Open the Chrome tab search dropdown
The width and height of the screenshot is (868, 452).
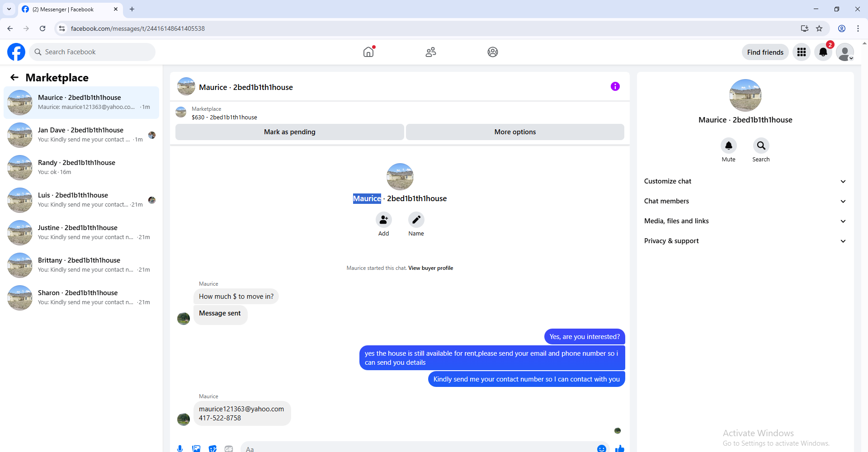(x=9, y=9)
